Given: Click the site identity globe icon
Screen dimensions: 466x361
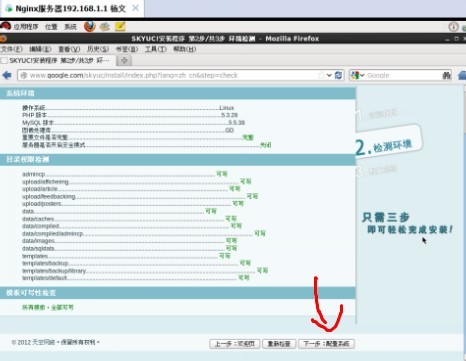Looking at the screenshot, I should coord(23,75).
